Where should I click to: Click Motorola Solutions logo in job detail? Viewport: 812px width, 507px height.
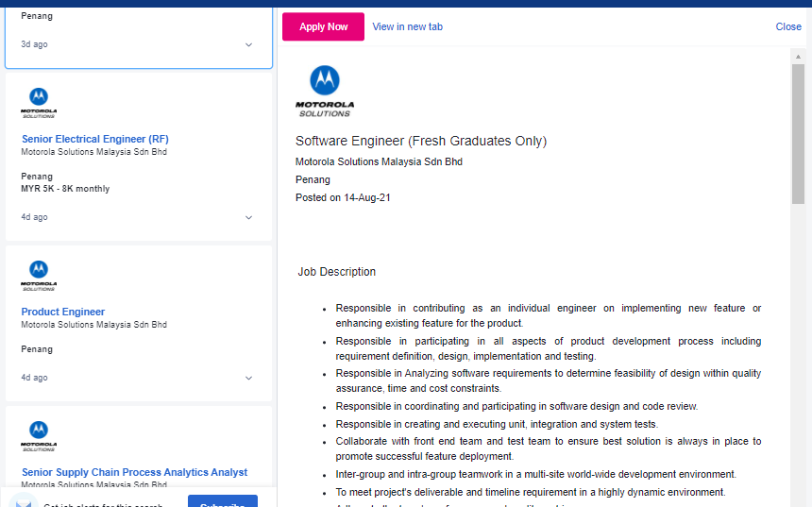(325, 92)
